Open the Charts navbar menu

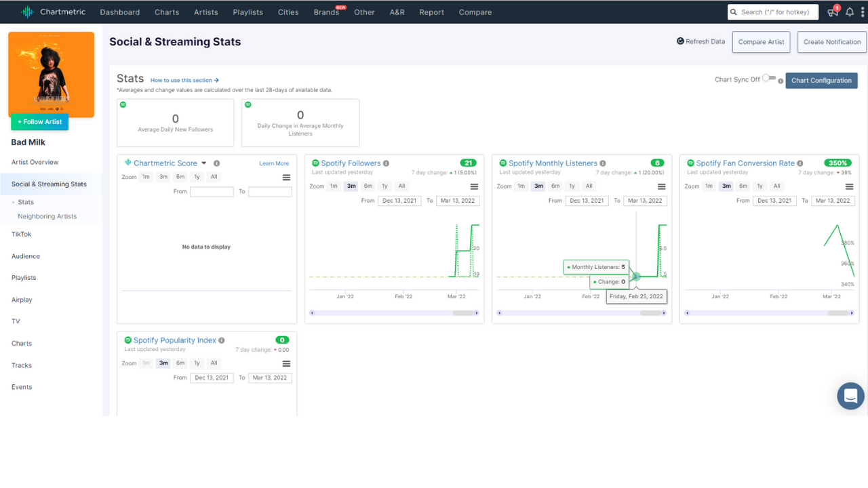coord(167,12)
